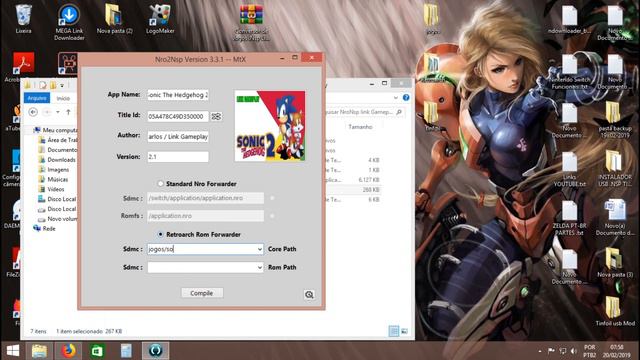Click the volume speaker tray icon

click(x=573, y=351)
